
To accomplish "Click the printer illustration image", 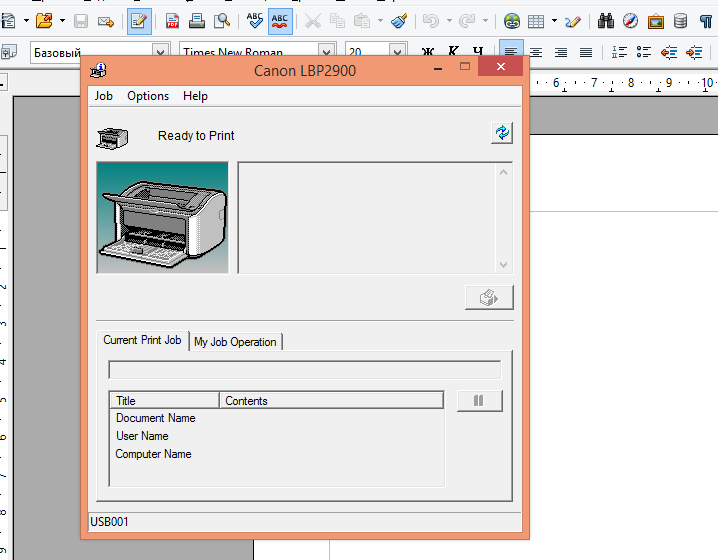I will [x=163, y=217].
